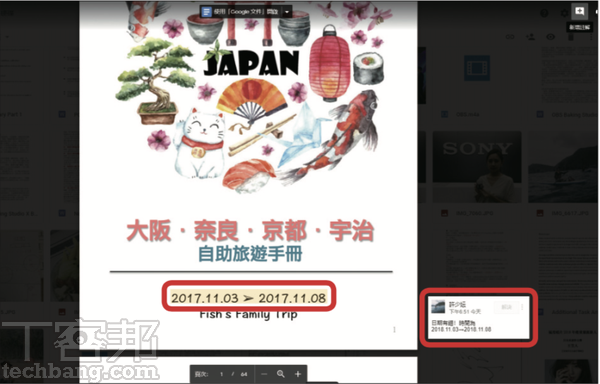Zoom out with the minus button
This screenshot has height=384, width=600.
(264, 374)
